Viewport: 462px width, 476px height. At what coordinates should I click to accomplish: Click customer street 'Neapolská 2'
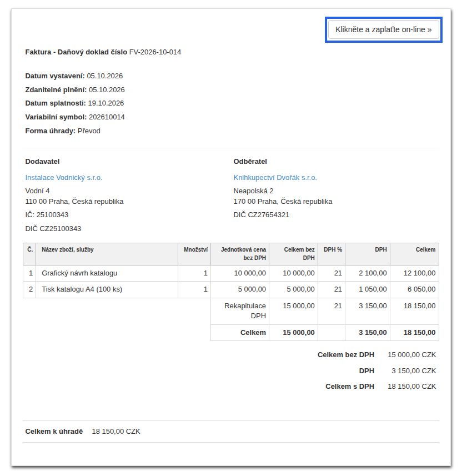tap(253, 191)
